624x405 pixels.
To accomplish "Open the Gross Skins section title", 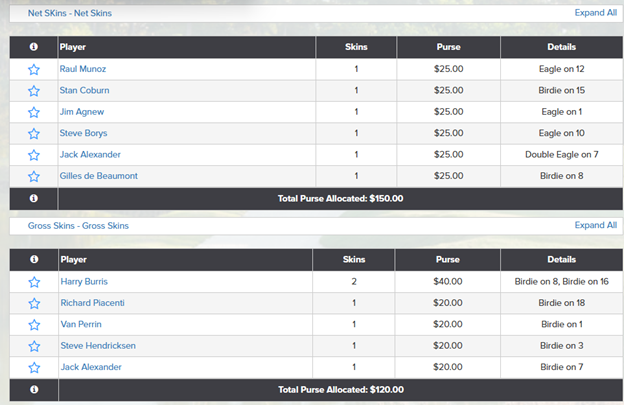I will click(x=78, y=226).
